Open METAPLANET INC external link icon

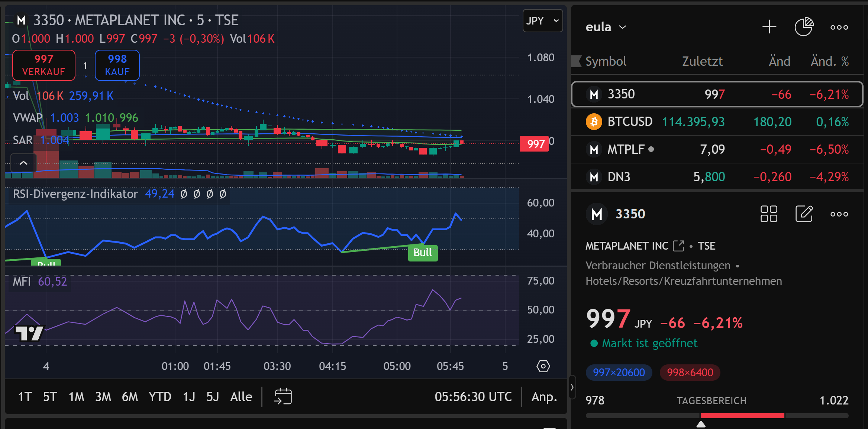point(678,246)
